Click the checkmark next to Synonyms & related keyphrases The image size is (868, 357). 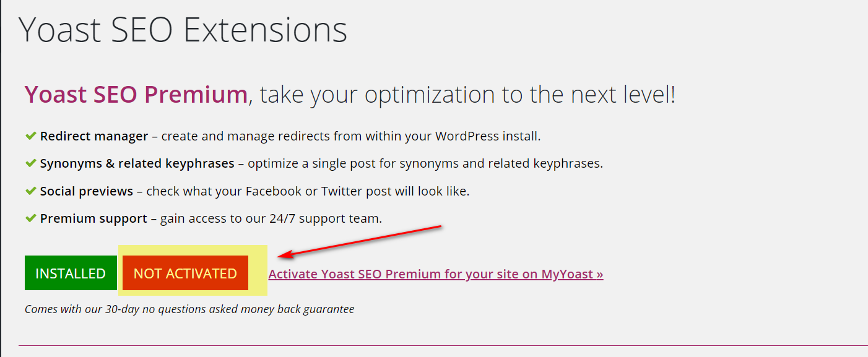(30, 163)
